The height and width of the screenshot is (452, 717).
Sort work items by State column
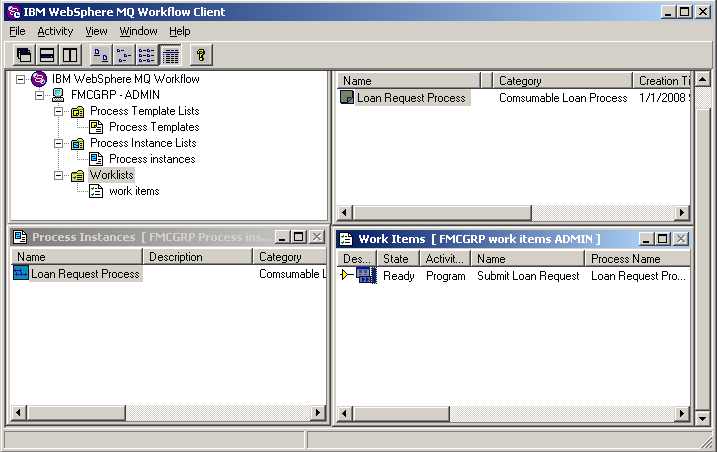[x=398, y=259]
